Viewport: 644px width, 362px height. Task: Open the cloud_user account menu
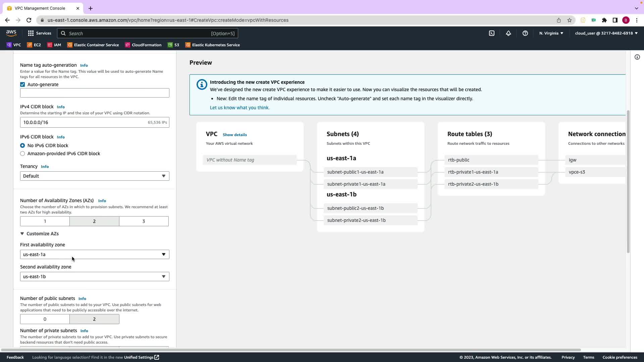[x=606, y=33]
